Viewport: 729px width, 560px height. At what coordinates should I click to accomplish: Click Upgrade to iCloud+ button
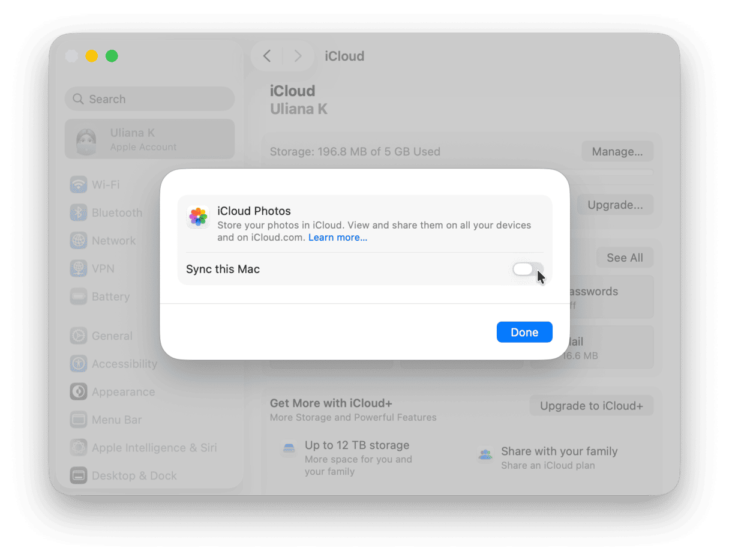tap(591, 406)
